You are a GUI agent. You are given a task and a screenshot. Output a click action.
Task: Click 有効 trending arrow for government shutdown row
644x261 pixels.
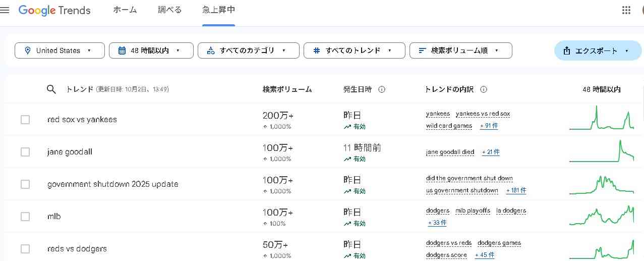347,191
